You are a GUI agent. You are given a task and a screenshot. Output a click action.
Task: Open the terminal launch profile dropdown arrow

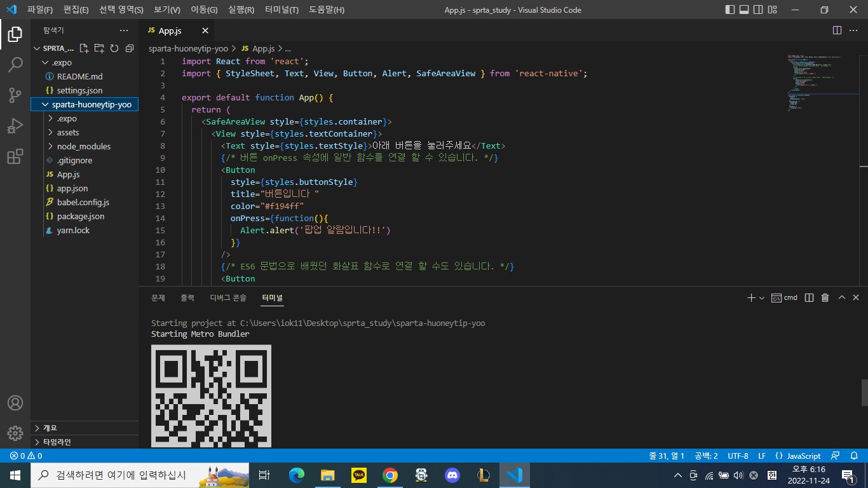tap(762, 298)
